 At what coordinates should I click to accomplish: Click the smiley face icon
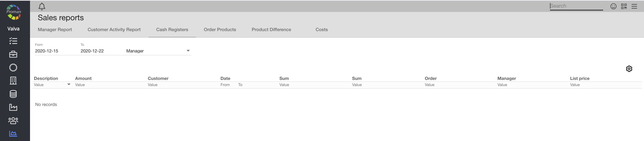[613, 6]
